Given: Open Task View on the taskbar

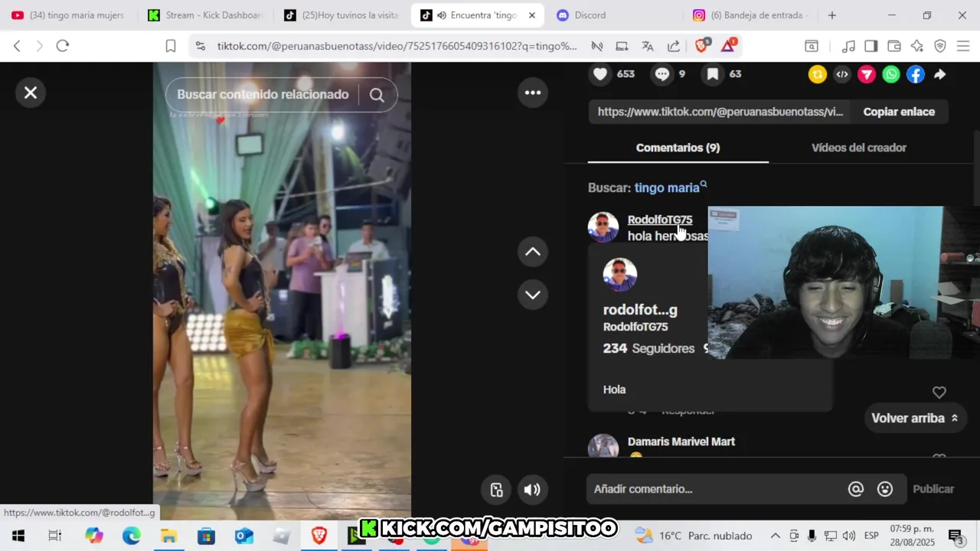Looking at the screenshot, I should click(55, 536).
